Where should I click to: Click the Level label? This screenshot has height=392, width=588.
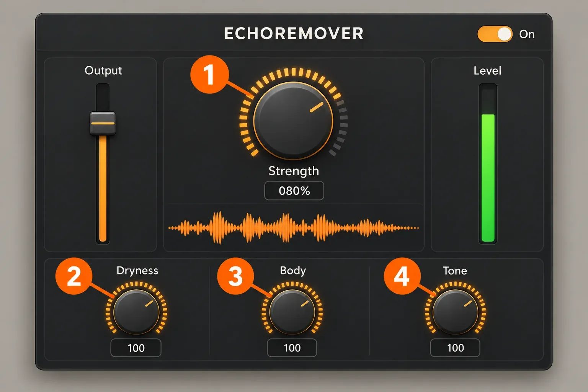pos(487,70)
